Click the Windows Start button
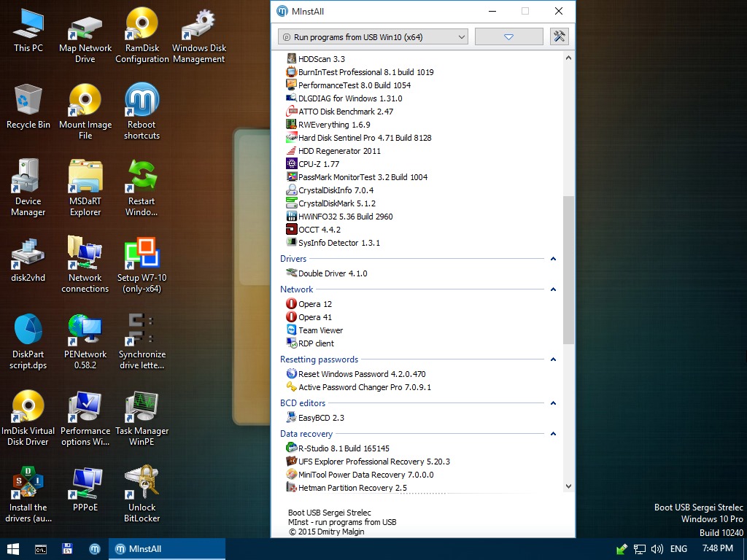The image size is (747, 560). (x=13, y=549)
